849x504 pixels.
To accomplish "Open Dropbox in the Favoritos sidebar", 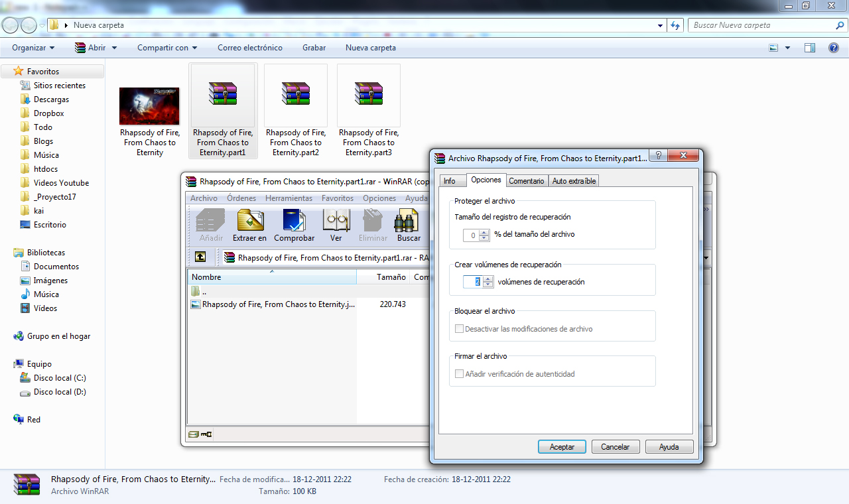I will point(48,113).
